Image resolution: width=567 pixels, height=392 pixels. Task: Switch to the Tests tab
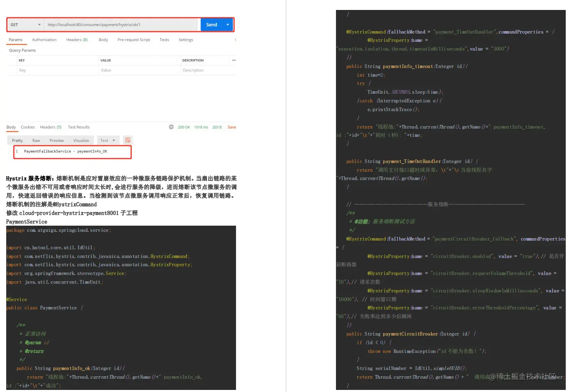pos(164,39)
